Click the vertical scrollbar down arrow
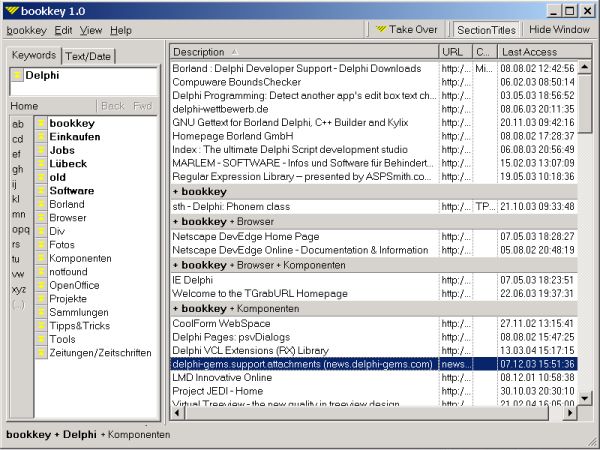600x450 pixels. point(584,398)
